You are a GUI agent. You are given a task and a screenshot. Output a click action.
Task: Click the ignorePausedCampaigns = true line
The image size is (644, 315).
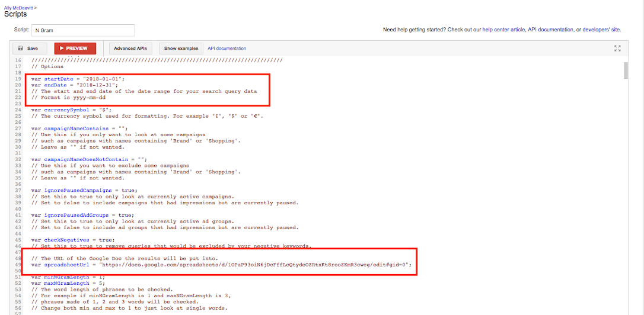84,190
